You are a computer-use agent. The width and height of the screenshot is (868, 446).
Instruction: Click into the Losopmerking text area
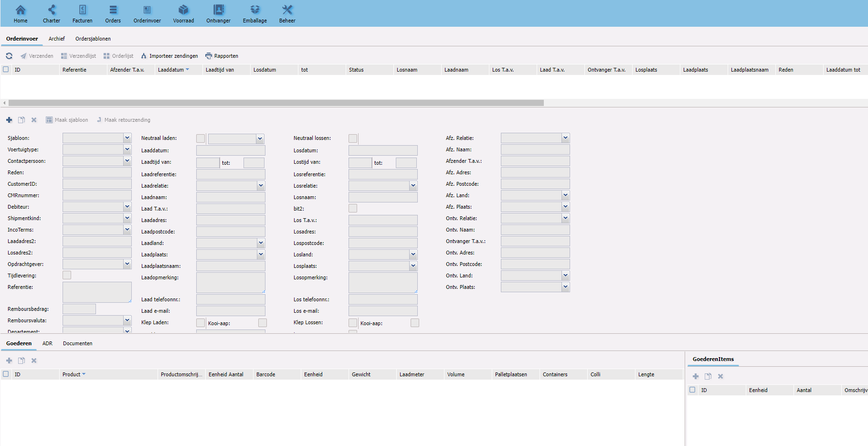[x=383, y=283]
